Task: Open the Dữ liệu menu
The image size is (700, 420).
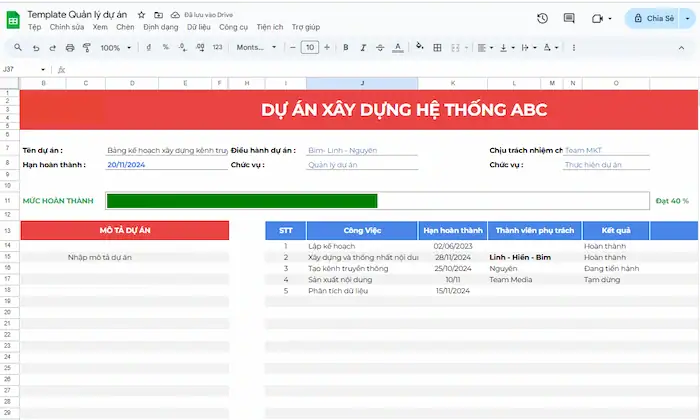Action: 199,27
